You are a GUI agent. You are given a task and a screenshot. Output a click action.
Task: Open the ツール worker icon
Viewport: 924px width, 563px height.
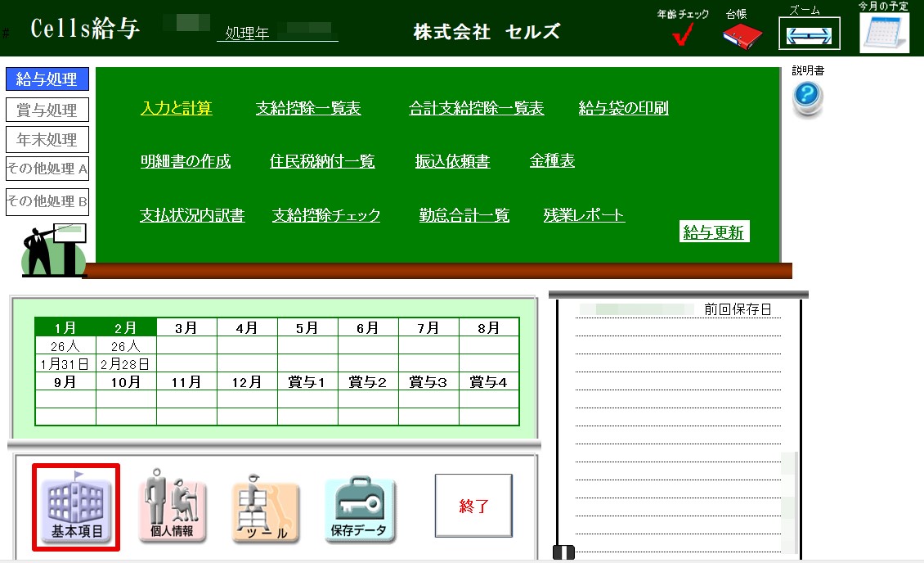pyautogui.click(x=266, y=509)
